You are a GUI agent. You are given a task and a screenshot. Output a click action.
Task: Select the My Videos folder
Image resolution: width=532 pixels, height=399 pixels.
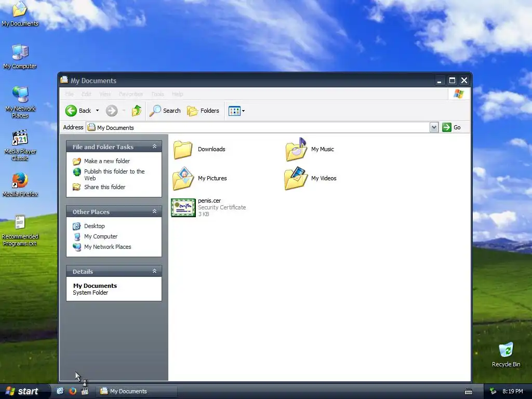[311, 179]
